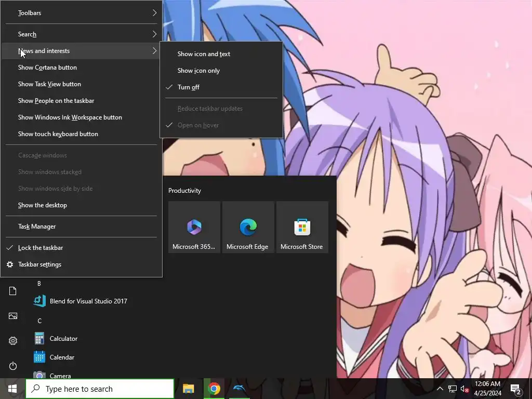Open Taskbar settings
532x399 pixels.
pos(82,264)
